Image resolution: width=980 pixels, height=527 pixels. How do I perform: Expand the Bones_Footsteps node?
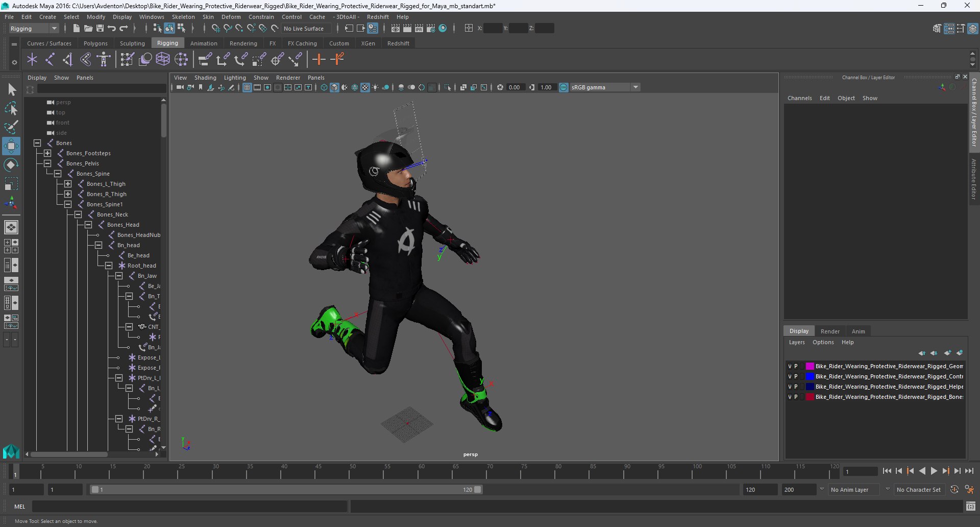[47, 153]
